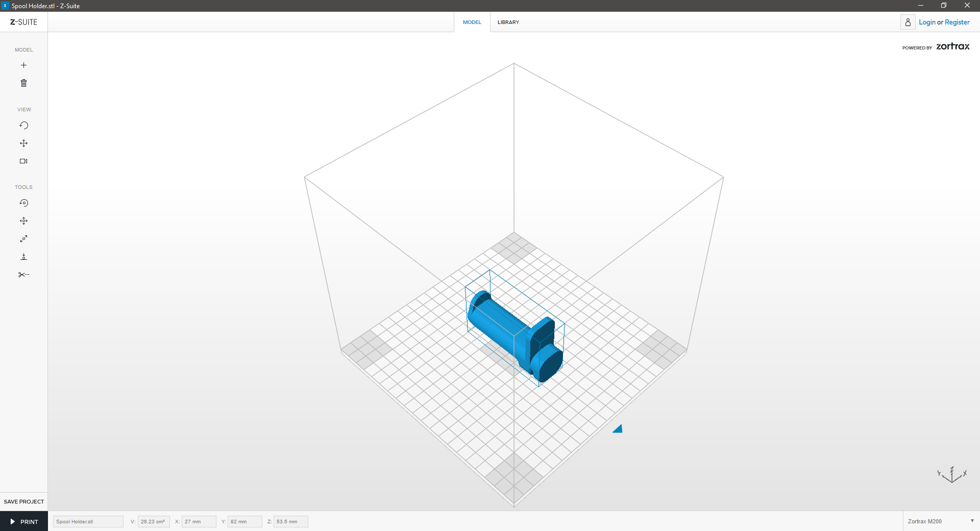The height and width of the screenshot is (531, 980).
Task: Click SAVE PROJECT button
Action: tap(24, 501)
